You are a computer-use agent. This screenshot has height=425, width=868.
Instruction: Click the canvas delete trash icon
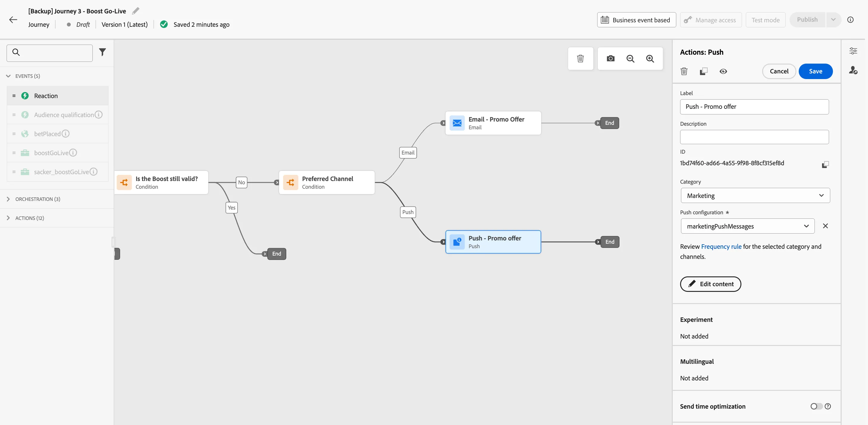point(580,59)
